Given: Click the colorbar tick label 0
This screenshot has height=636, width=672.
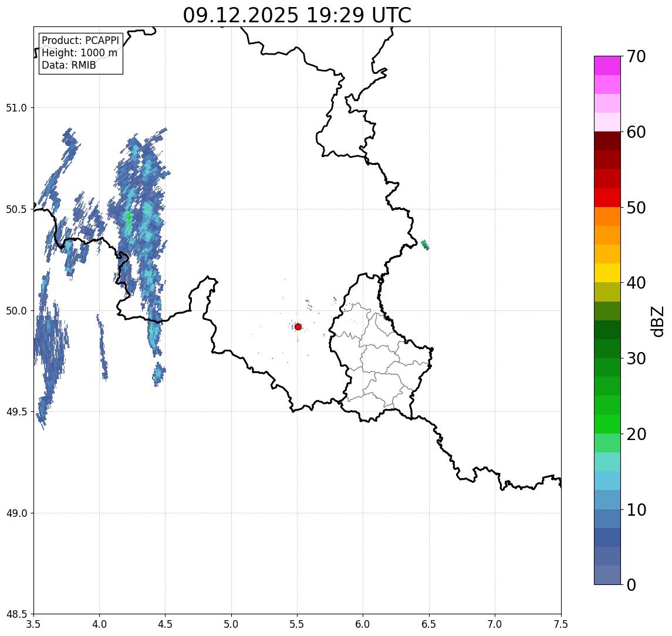Looking at the screenshot, I should [x=632, y=584].
